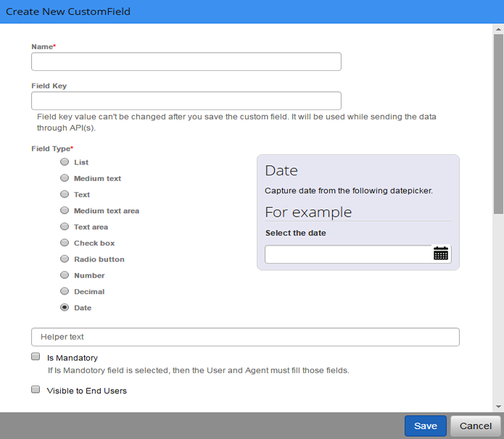
Task: Select the Text area radio button
Action: (x=65, y=227)
